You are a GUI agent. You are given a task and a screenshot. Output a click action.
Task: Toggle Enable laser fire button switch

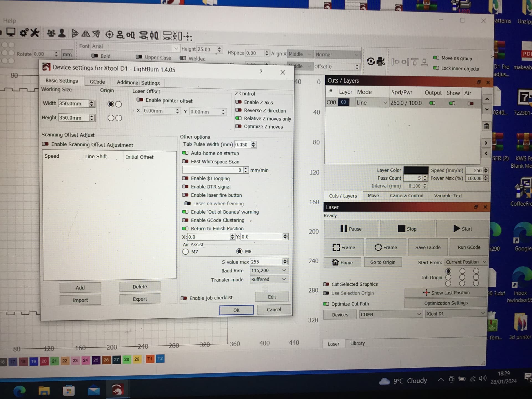(x=185, y=195)
